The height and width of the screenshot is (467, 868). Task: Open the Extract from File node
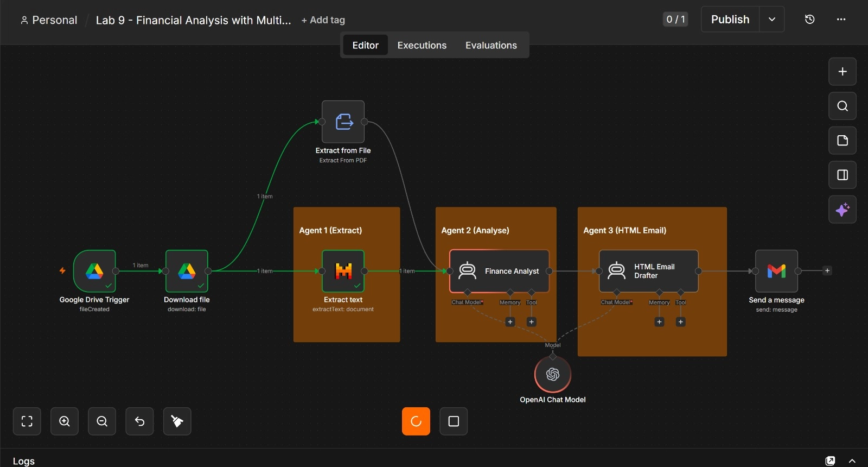343,122
